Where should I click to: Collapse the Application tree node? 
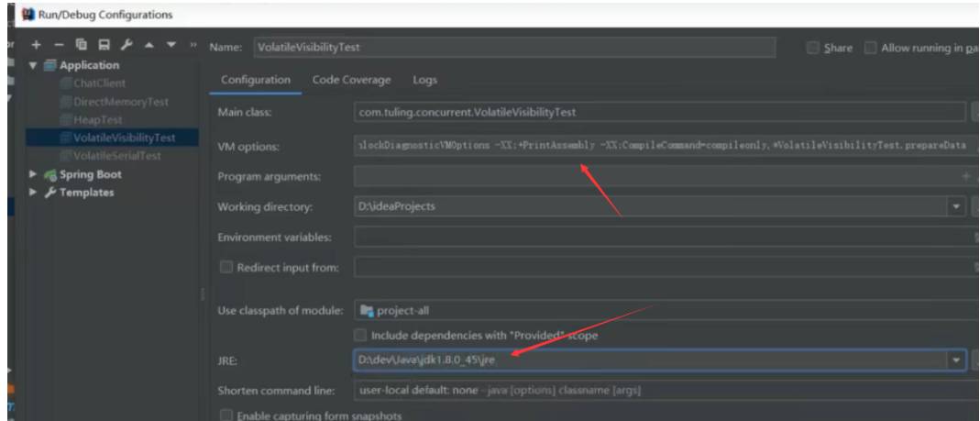click(x=33, y=66)
